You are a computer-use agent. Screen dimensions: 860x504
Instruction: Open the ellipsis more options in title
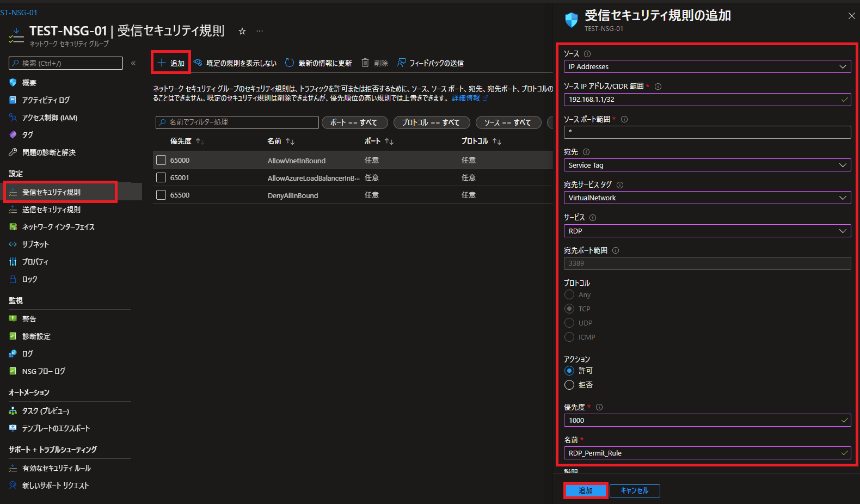pyautogui.click(x=260, y=31)
